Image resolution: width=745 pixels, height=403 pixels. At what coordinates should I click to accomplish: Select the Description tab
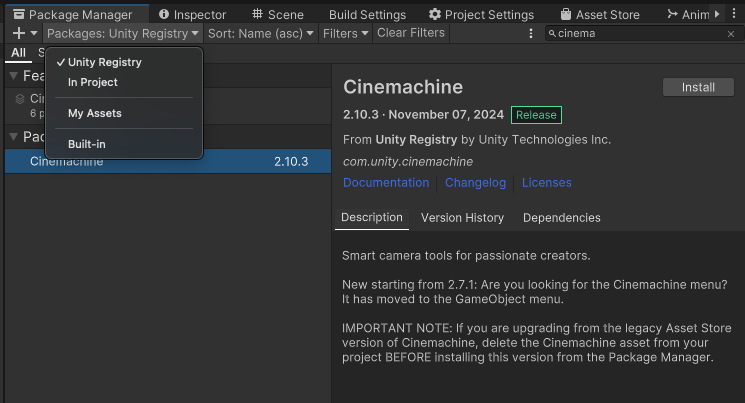tap(372, 218)
